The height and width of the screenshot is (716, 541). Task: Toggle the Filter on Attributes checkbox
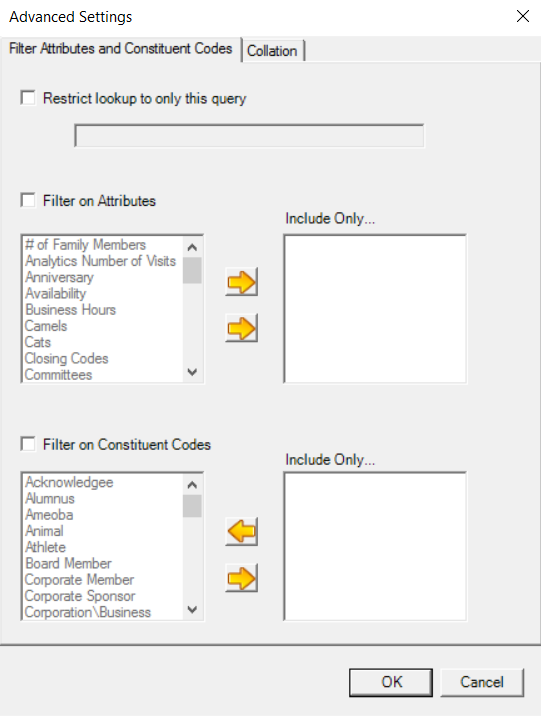(28, 200)
